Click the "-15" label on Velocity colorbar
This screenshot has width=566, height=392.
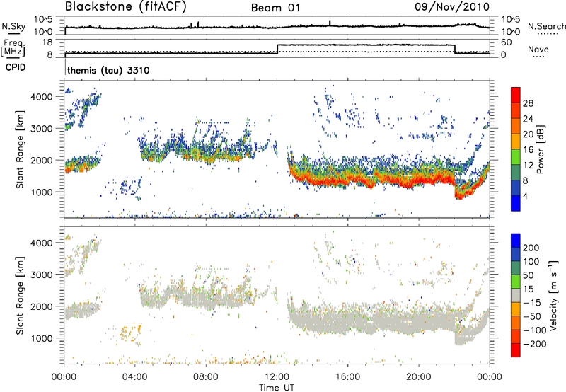point(532,303)
